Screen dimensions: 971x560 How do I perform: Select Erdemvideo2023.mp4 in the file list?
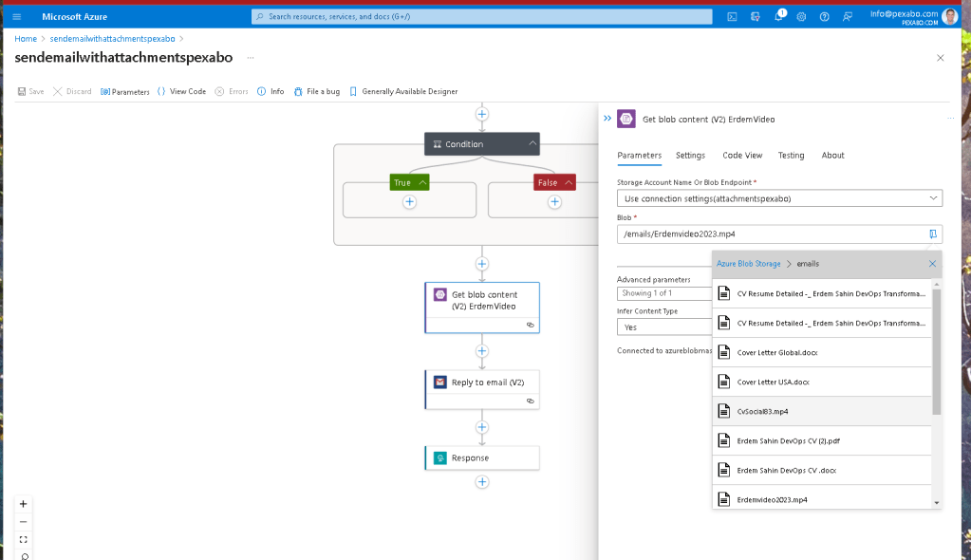click(x=822, y=498)
